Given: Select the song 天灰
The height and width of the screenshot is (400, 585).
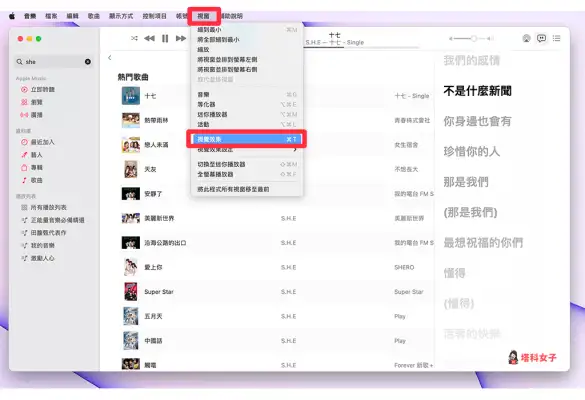Looking at the screenshot, I should [x=150, y=169].
